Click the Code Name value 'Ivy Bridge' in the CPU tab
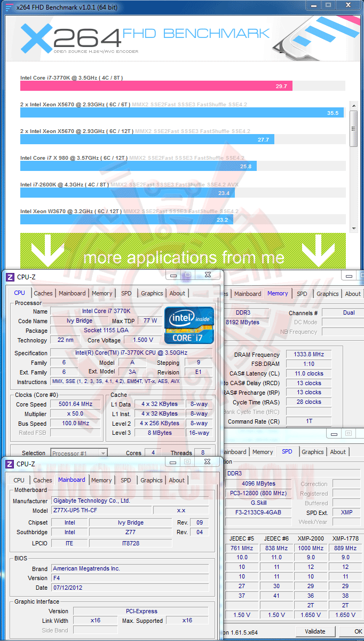 pyautogui.click(x=80, y=321)
